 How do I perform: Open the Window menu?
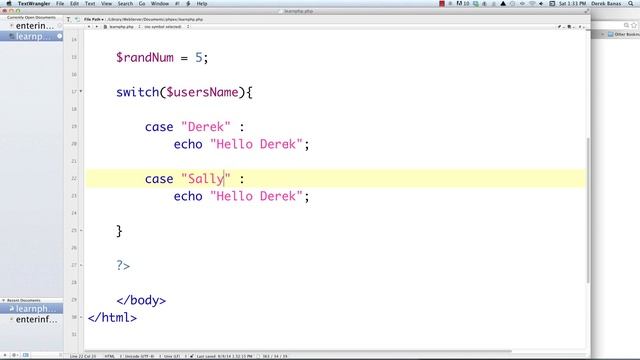click(160, 3)
